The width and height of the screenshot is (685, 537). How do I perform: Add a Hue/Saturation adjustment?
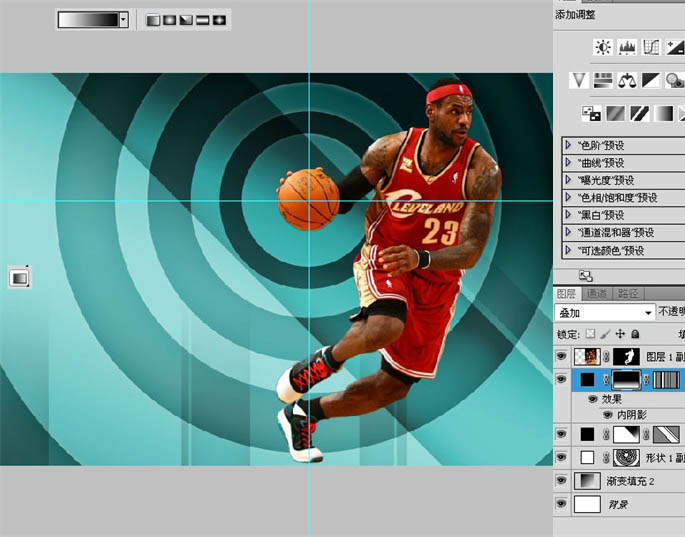[603, 80]
